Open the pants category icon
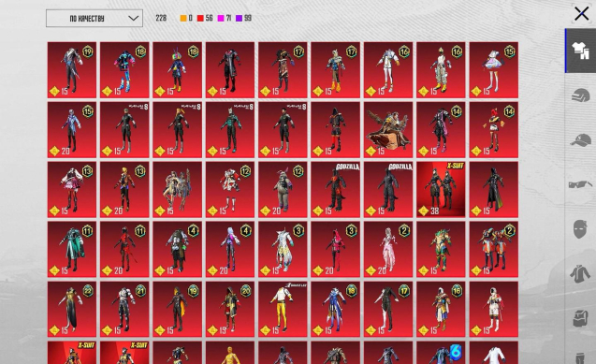Screen dimensions: 596x364 tap(580, 358)
